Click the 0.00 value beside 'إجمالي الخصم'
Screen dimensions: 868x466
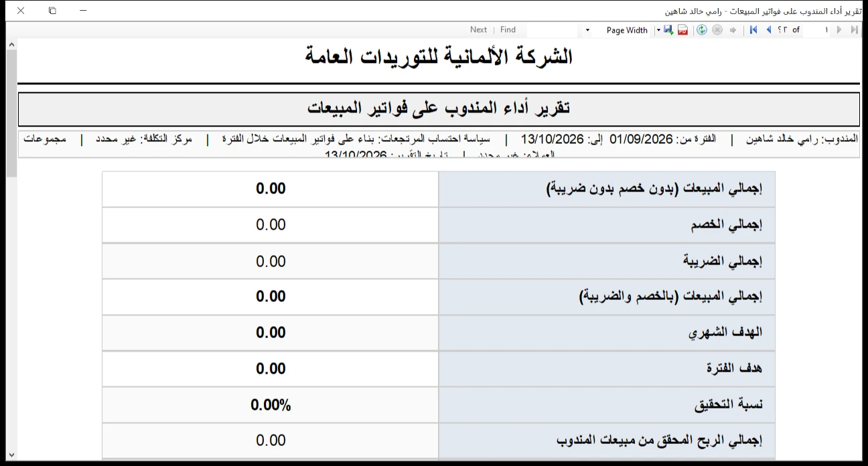click(x=271, y=225)
